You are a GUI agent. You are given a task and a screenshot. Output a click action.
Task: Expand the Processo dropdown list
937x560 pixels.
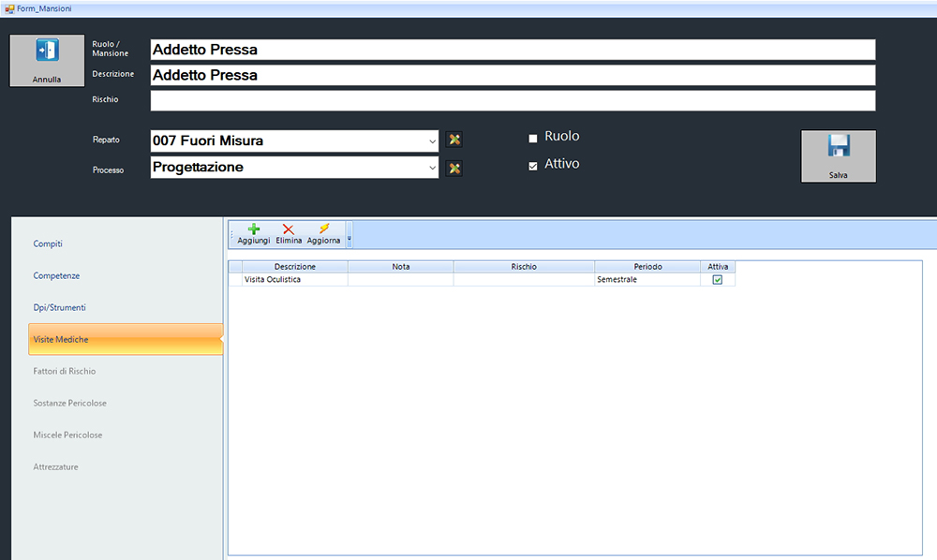(432, 169)
